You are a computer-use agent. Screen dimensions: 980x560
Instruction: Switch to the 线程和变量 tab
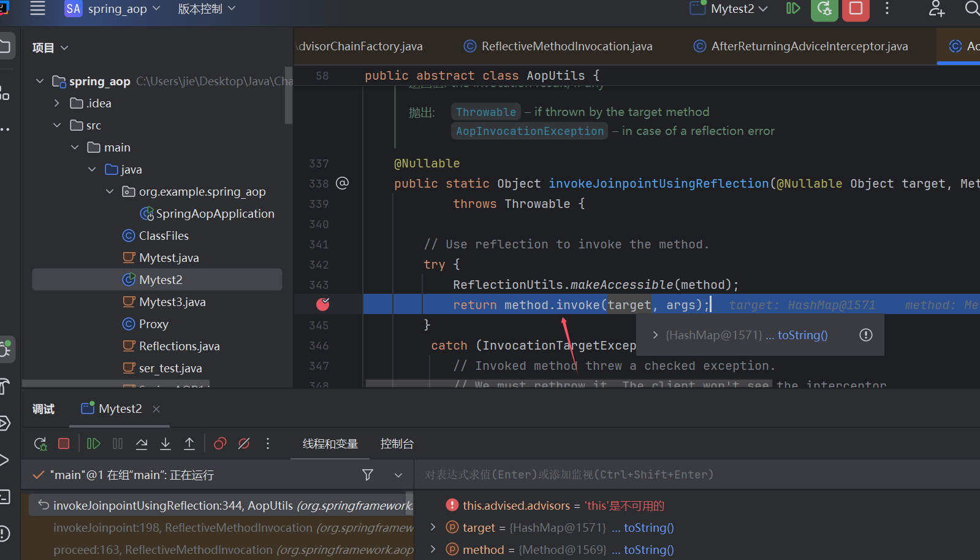(x=330, y=443)
